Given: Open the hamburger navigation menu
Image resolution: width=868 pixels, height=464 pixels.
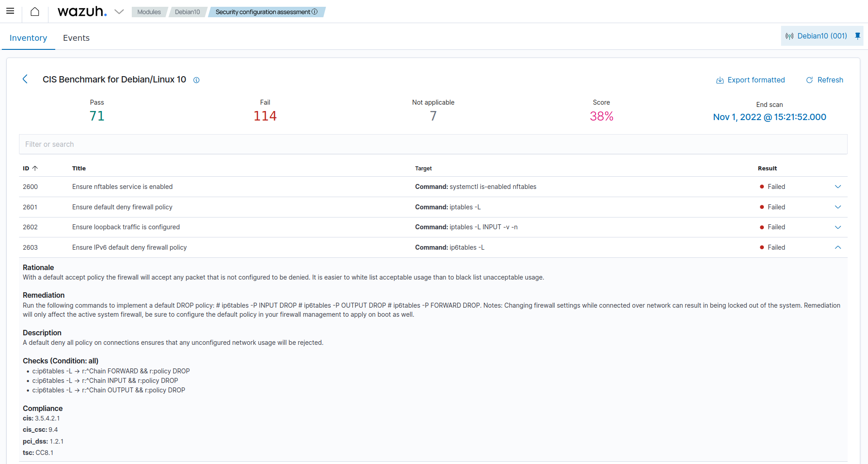Looking at the screenshot, I should coord(10,11).
